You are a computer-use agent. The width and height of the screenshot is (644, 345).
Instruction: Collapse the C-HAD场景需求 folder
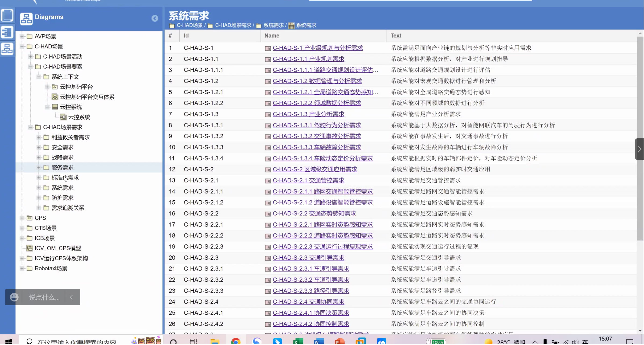coord(31,127)
